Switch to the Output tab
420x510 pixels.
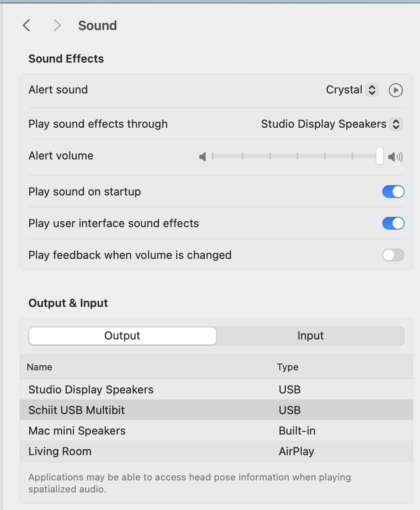pyautogui.click(x=122, y=336)
